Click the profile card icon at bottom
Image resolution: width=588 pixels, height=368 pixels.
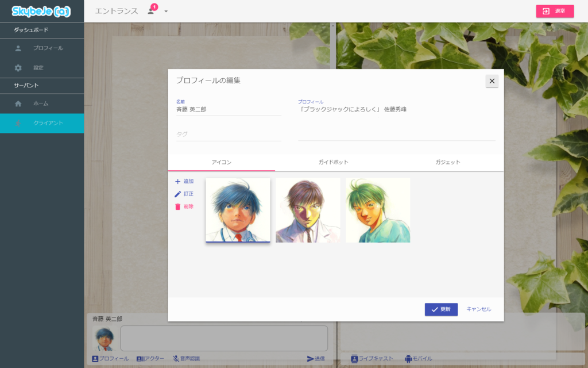pos(95,359)
